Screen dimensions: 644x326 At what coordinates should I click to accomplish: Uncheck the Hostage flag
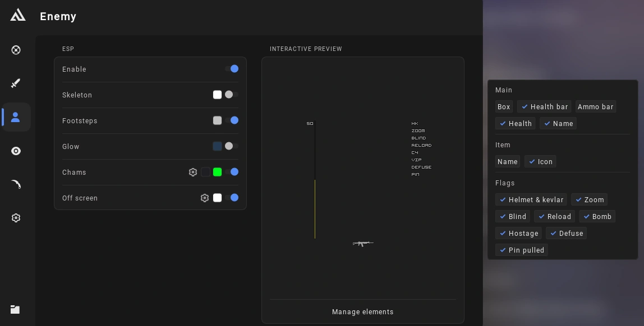pos(518,234)
